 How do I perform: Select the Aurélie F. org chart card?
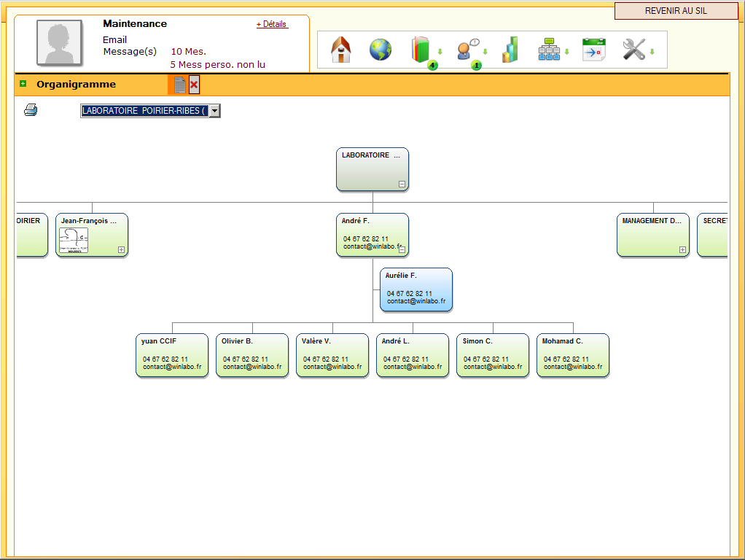[x=416, y=289]
